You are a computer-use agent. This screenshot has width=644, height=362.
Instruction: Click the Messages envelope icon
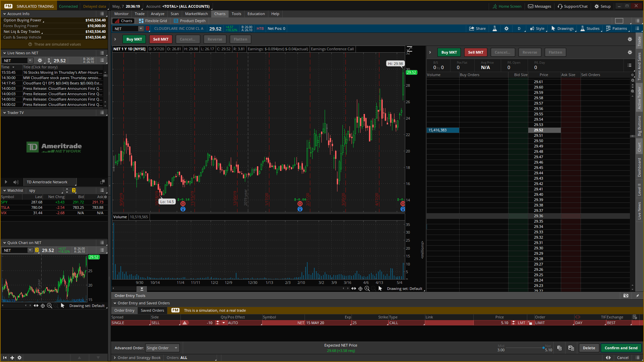[531, 6]
